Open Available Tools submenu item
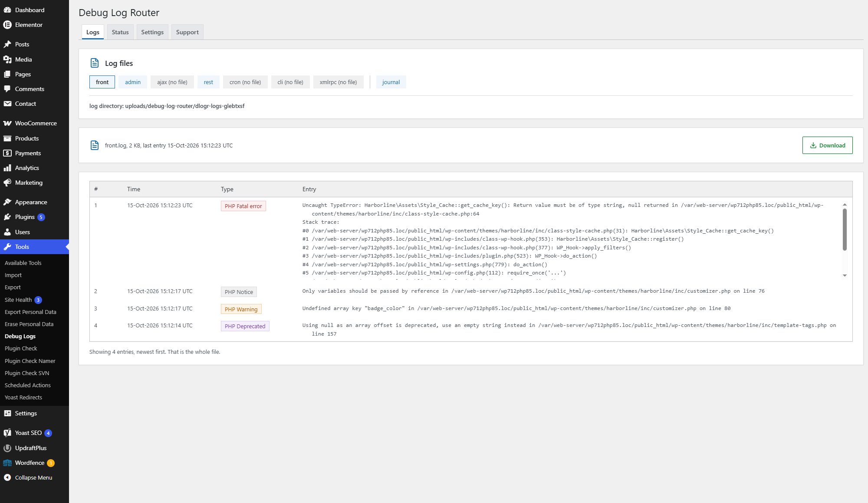The width and height of the screenshot is (868, 503). (23, 263)
